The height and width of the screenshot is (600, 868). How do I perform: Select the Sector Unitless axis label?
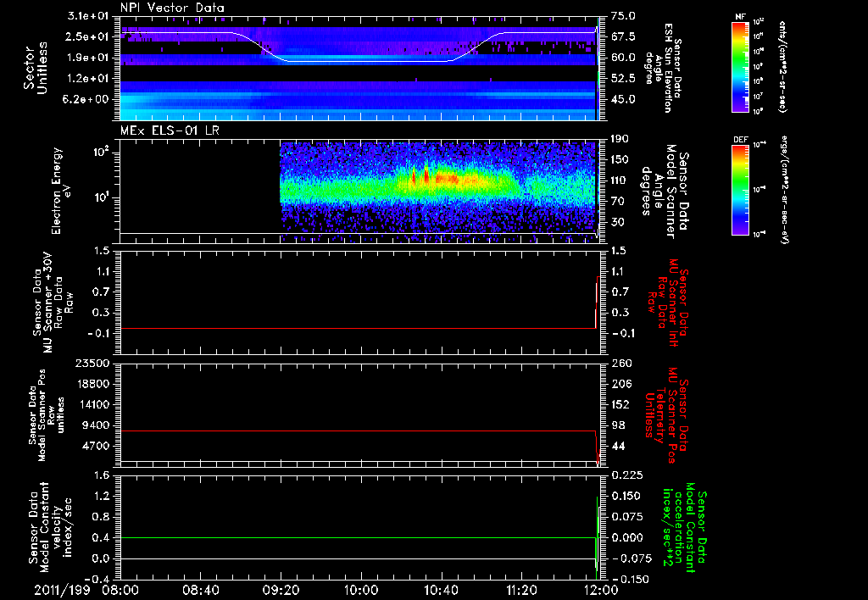click(x=35, y=68)
